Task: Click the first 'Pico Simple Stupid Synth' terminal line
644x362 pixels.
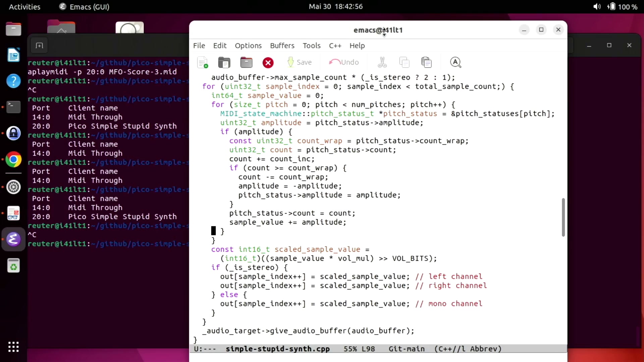Action: [122, 126]
